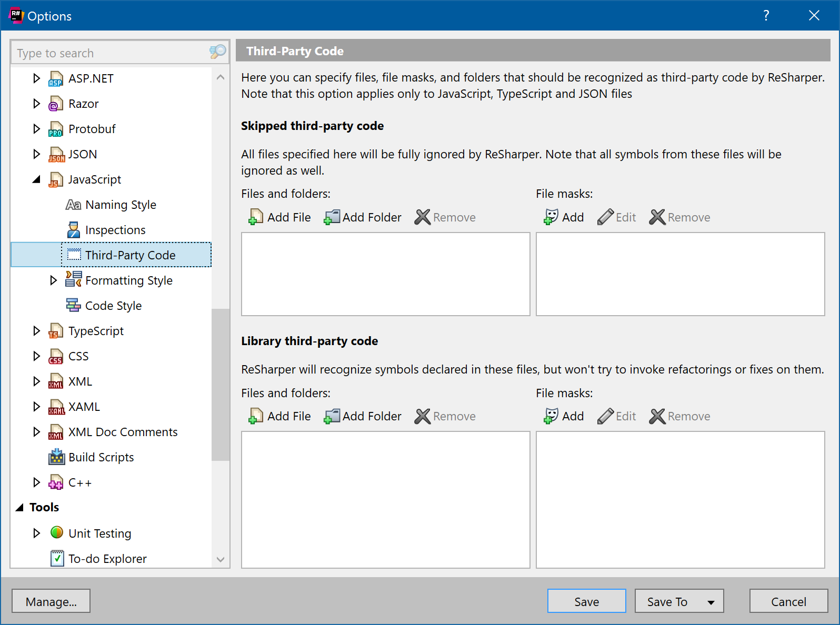The image size is (840, 625).
Task: Click the search magnifier icon
Action: coord(217,52)
